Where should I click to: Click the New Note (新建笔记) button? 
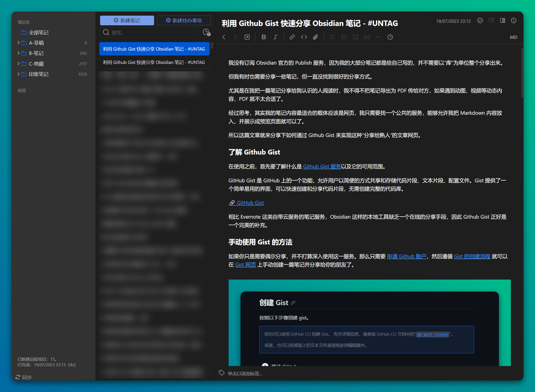pyautogui.click(x=127, y=20)
